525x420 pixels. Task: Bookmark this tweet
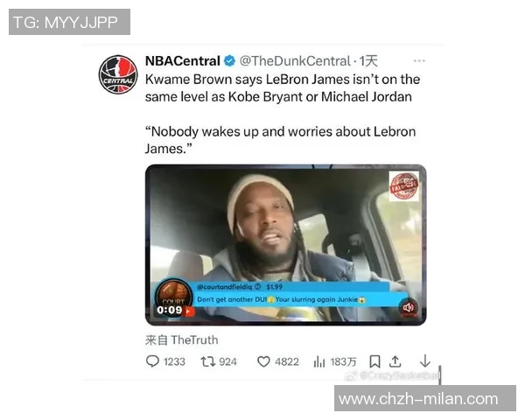374,361
